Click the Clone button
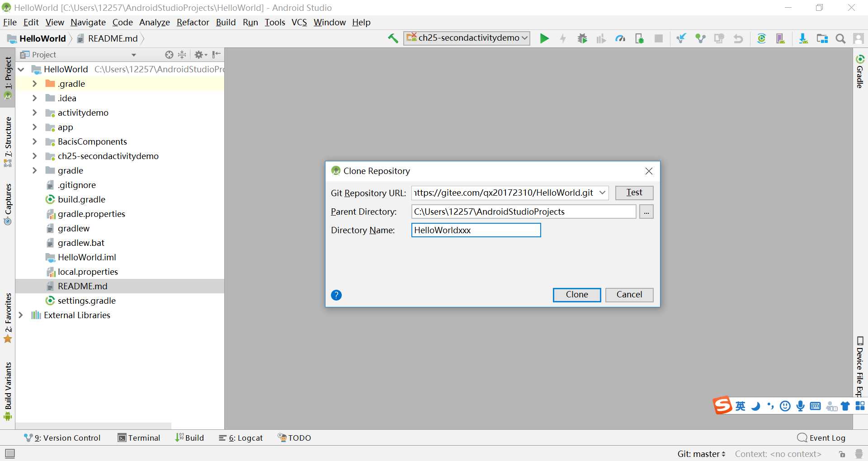 click(x=577, y=295)
